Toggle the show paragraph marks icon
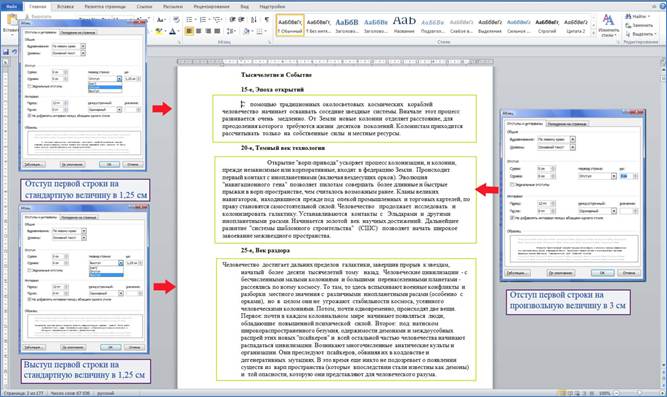 (x=267, y=20)
